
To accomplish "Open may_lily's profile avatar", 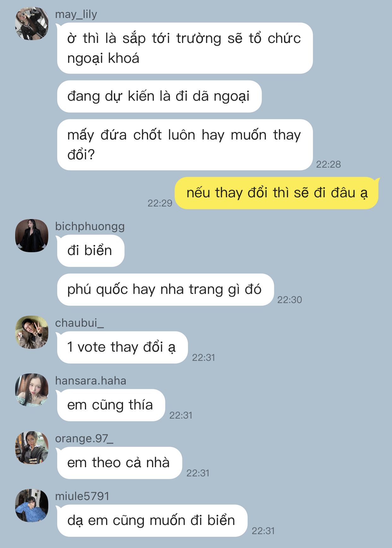I will click(32, 23).
